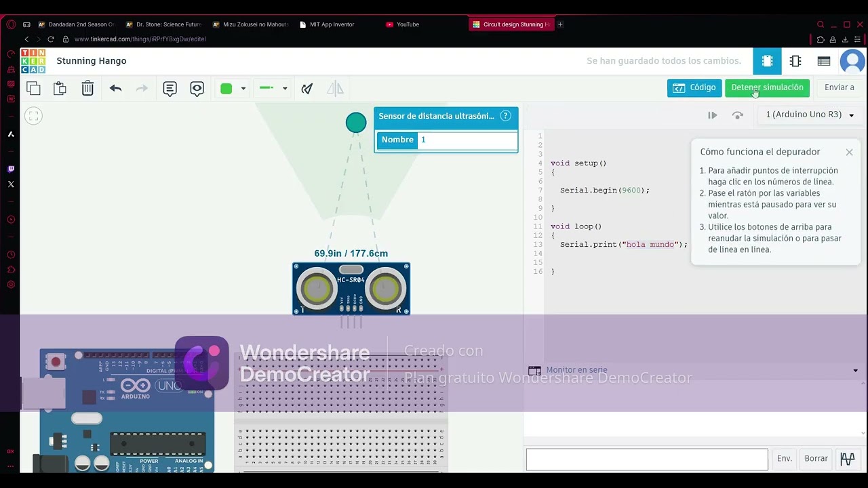Select the green wire type line
Viewport: 868px width, 488px height.
click(x=267, y=88)
